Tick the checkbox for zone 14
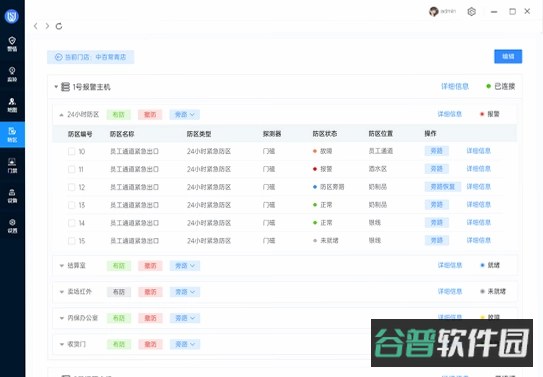This screenshot has width=543, height=377. [x=71, y=223]
